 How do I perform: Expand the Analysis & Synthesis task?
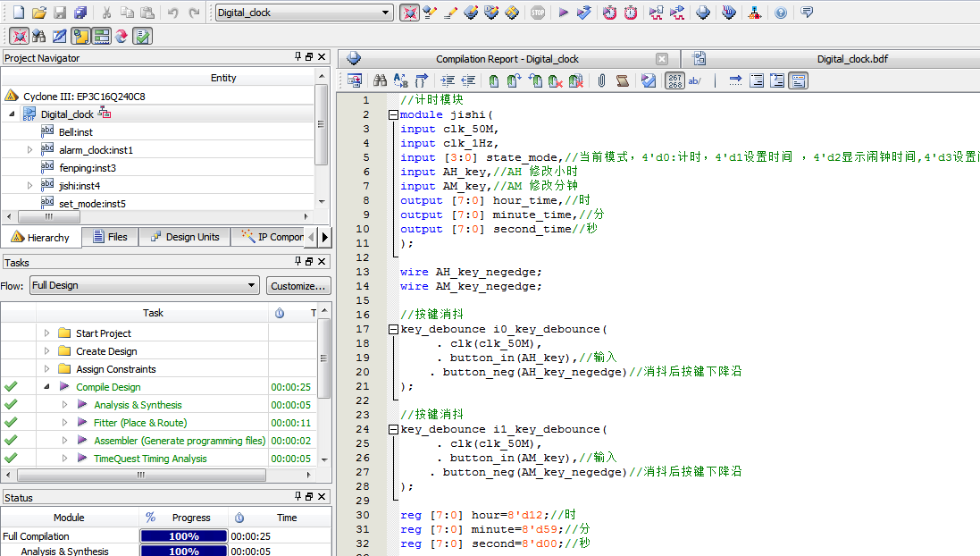click(x=64, y=405)
